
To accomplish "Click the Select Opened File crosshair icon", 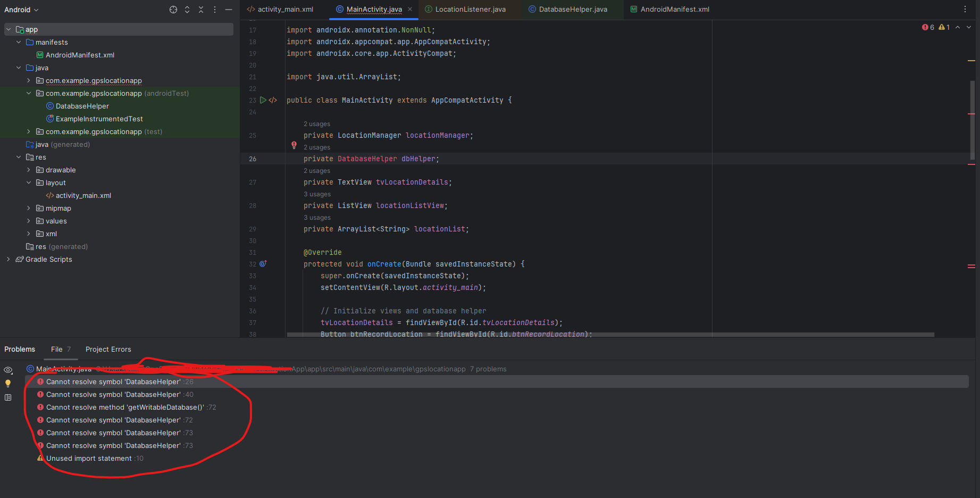I will click(x=173, y=10).
